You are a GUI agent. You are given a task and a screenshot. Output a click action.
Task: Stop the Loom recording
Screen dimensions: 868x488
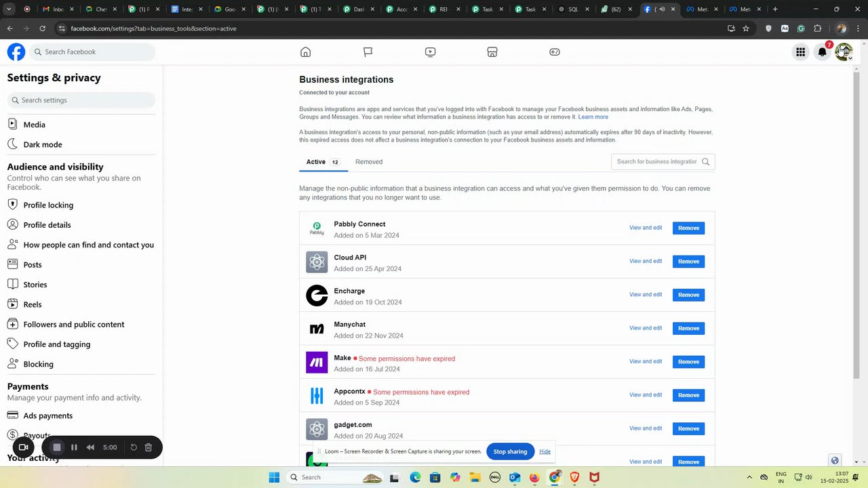coord(57,447)
